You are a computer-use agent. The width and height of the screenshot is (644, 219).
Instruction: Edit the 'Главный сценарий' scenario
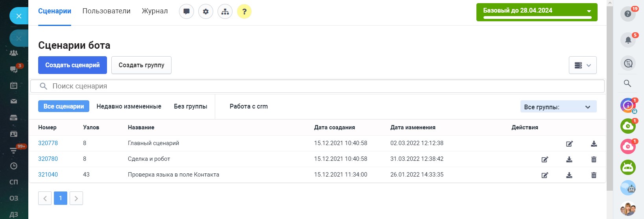pos(569,144)
